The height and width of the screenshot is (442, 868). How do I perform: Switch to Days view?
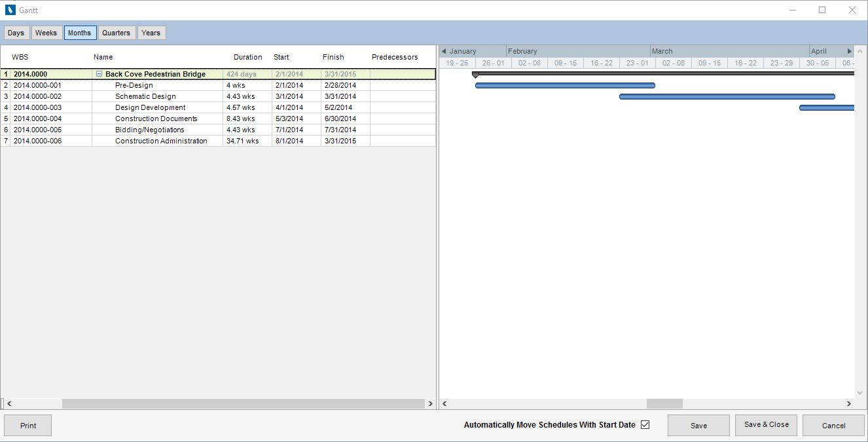16,33
